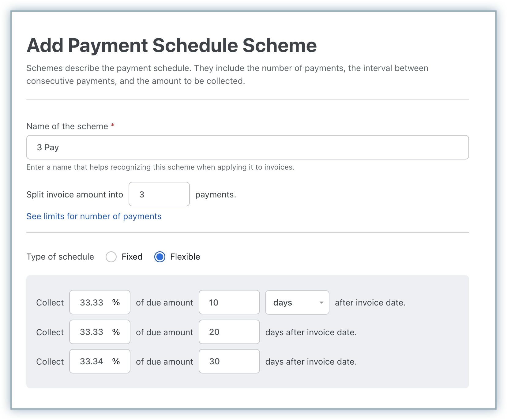Click the % symbol in third Collect row
Image resolution: width=507 pixels, height=420 pixels.
click(x=116, y=362)
